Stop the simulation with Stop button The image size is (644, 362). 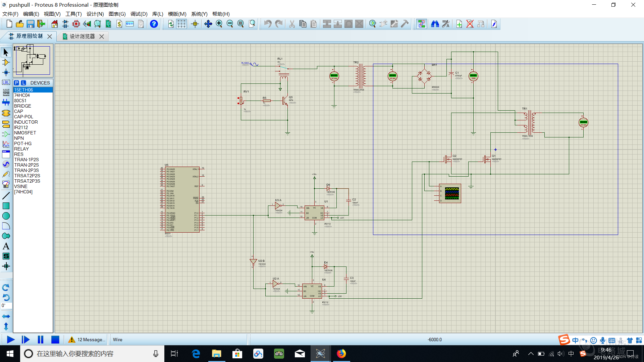click(x=55, y=340)
